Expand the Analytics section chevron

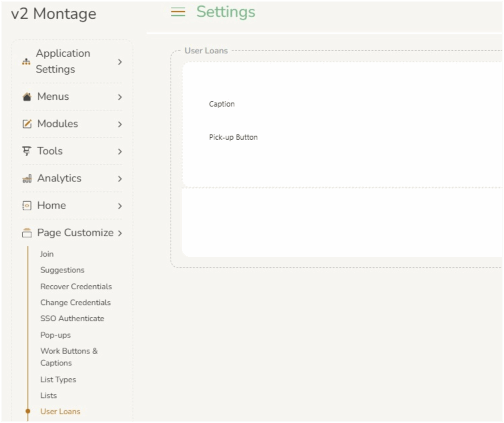coord(120,179)
